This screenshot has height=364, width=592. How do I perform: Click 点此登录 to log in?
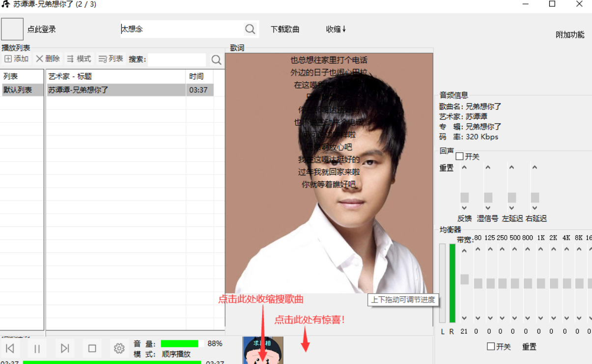click(42, 29)
